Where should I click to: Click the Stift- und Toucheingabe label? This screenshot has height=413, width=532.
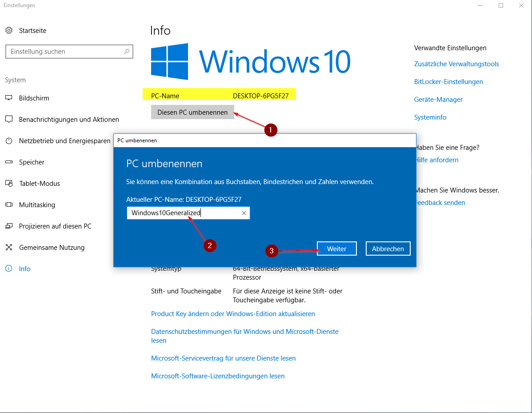pos(186,291)
